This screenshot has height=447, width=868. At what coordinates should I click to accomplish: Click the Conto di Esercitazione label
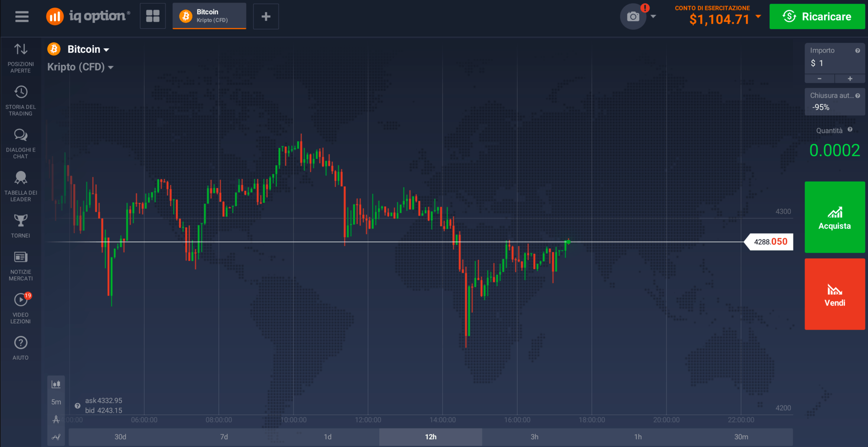pos(712,8)
